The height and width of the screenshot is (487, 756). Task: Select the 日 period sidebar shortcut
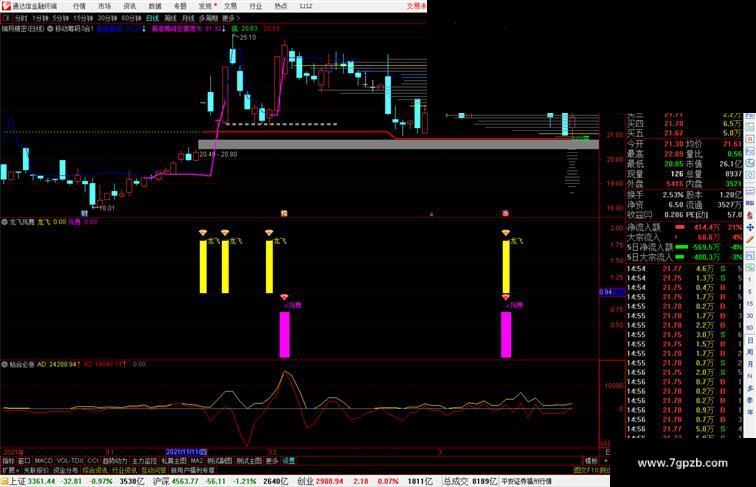pyautogui.click(x=750, y=340)
